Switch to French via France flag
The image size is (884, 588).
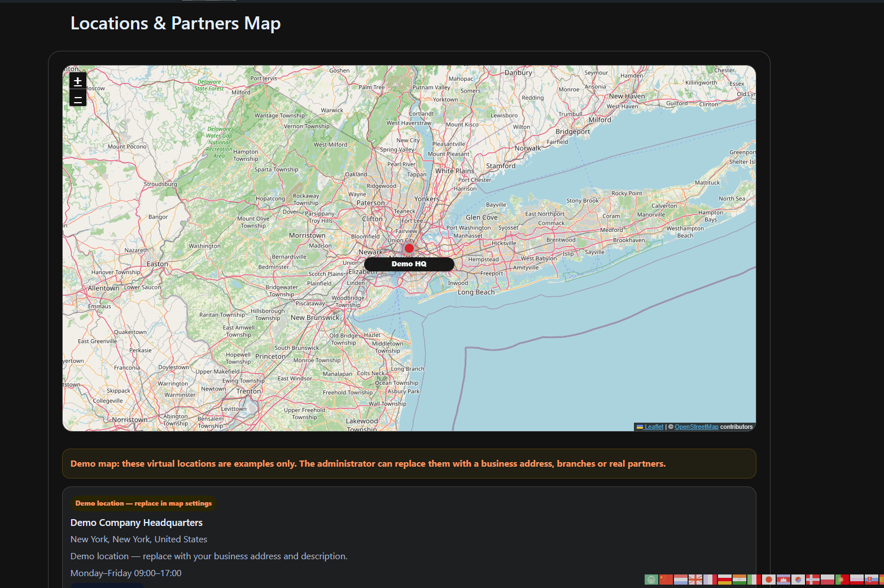tap(710, 580)
